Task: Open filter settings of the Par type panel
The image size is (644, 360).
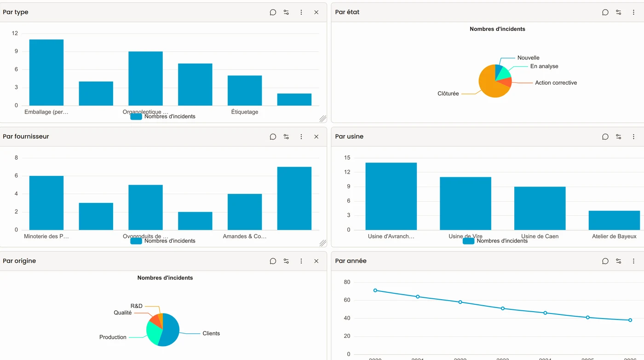Action: (x=286, y=12)
